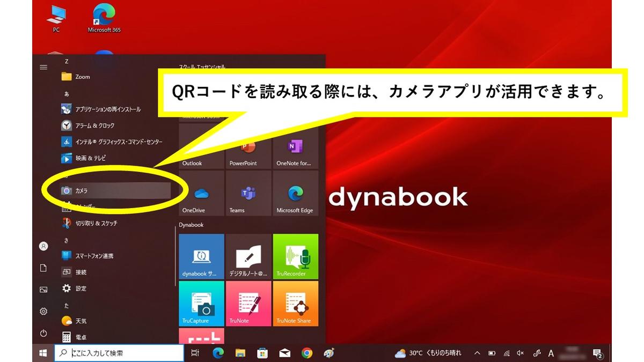The height and width of the screenshot is (362, 644).
Task: Switch the IME input mode indicator A
Action: [x=551, y=353]
